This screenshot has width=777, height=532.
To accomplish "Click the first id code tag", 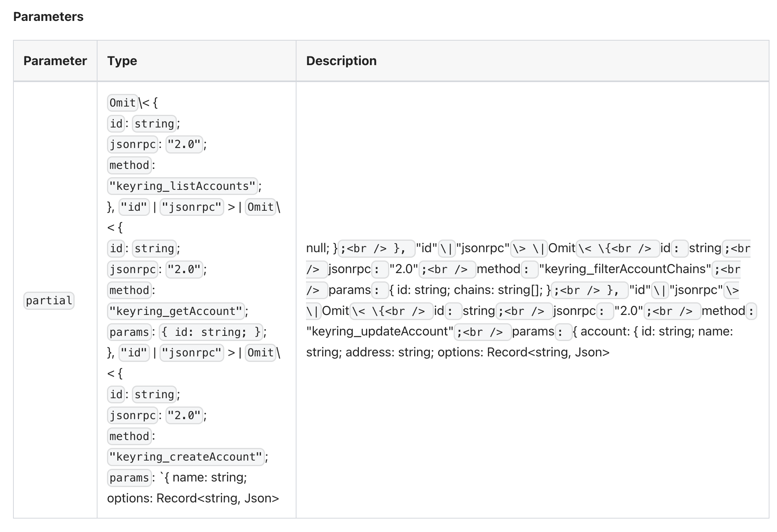I will click(116, 124).
